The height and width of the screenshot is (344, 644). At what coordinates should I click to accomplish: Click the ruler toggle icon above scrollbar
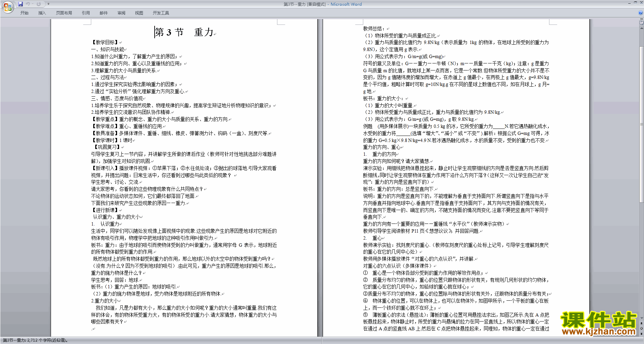(x=642, y=23)
